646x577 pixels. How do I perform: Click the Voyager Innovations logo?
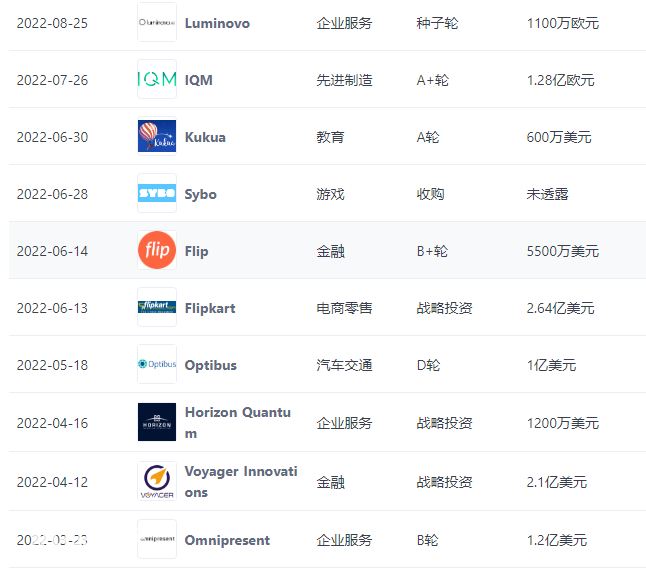[x=157, y=481]
